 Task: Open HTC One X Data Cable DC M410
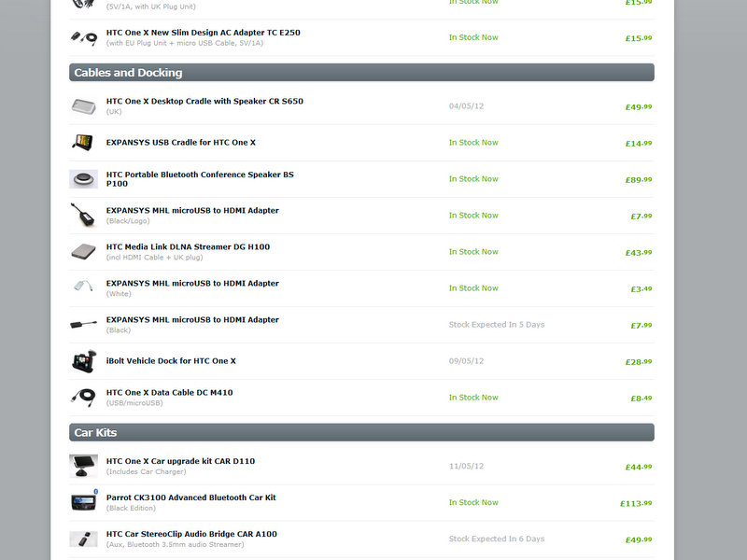[169, 392]
